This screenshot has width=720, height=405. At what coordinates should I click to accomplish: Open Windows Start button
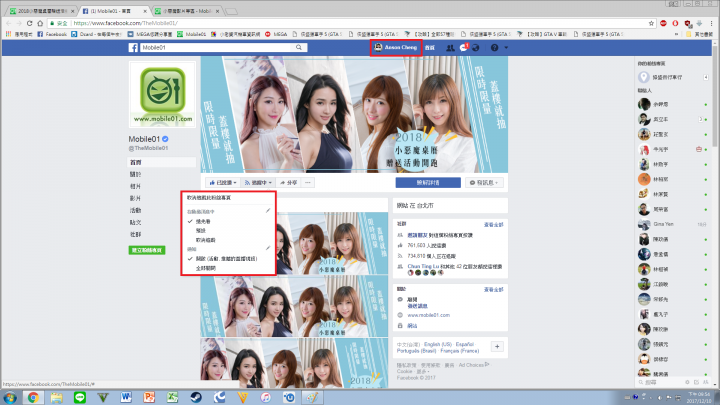[x=10, y=397]
